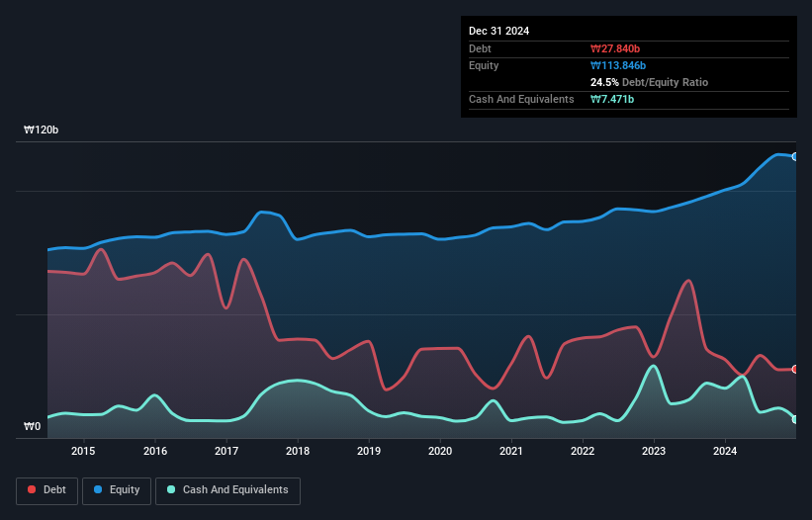Screen dimensions: 812x520
Task: Click the Equity label in the tooltip
Action: pyautogui.click(x=484, y=65)
